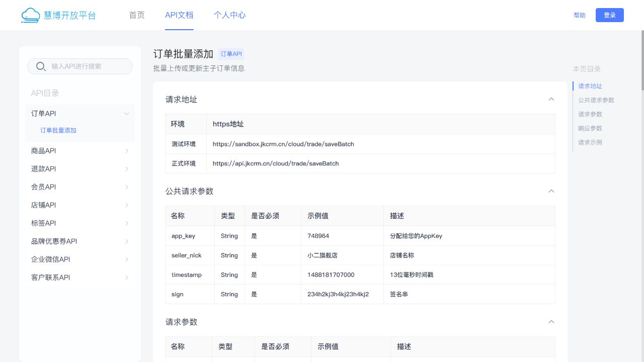Click the 订单API tag beside title

tap(231, 54)
